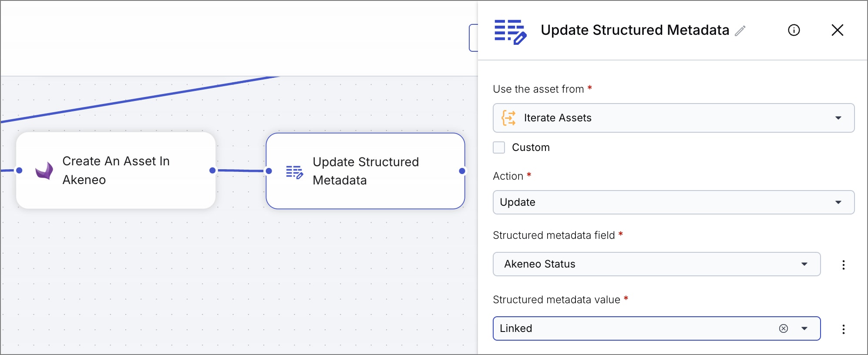
Task: Click the structured metadata icon on canvas node
Action: point(294,172)
